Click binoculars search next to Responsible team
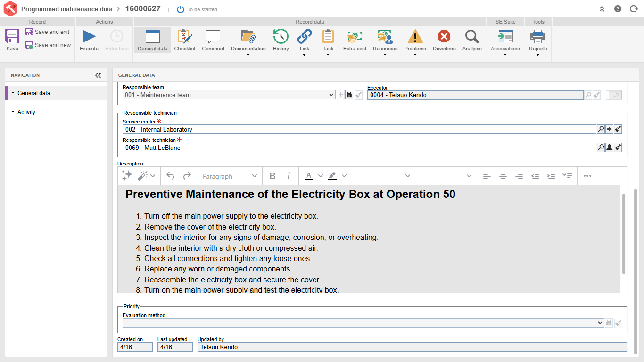Viewport: 644px width, 362px height. (349, 95)
